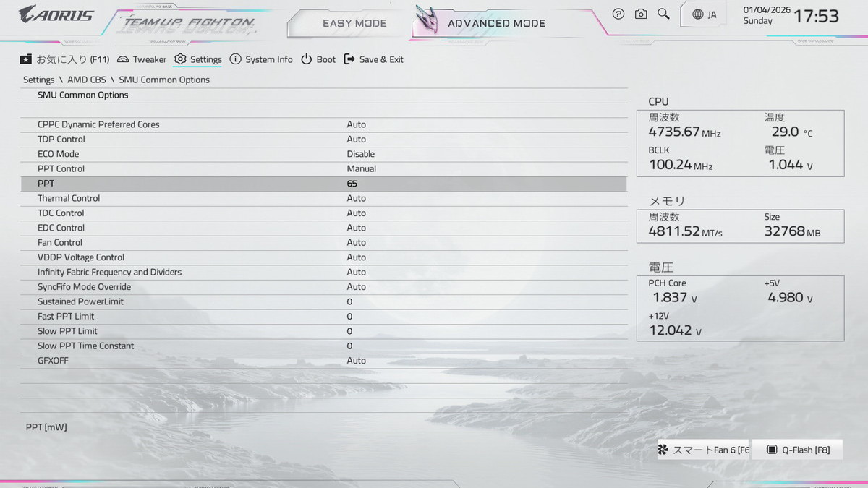Click the Q-Flash chip icon
This screenshot has width=868, height=488.
[x=772, y=450]
